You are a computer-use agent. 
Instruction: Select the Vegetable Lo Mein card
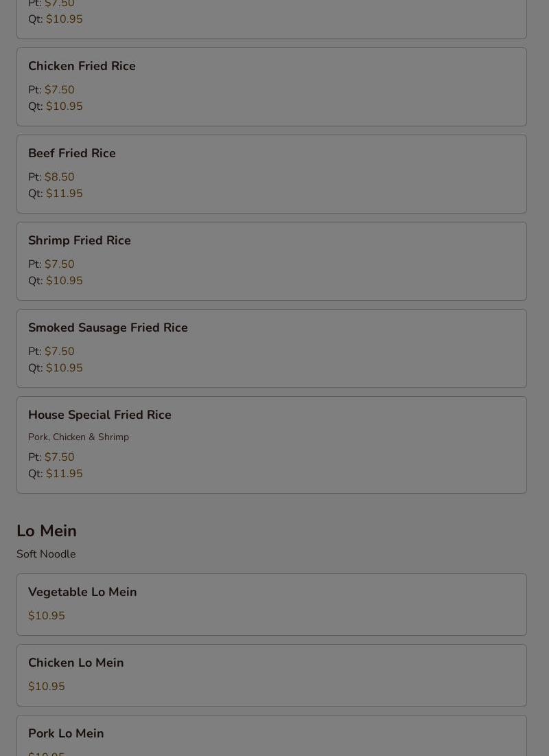pyautogui.click(x=271, y=605)
